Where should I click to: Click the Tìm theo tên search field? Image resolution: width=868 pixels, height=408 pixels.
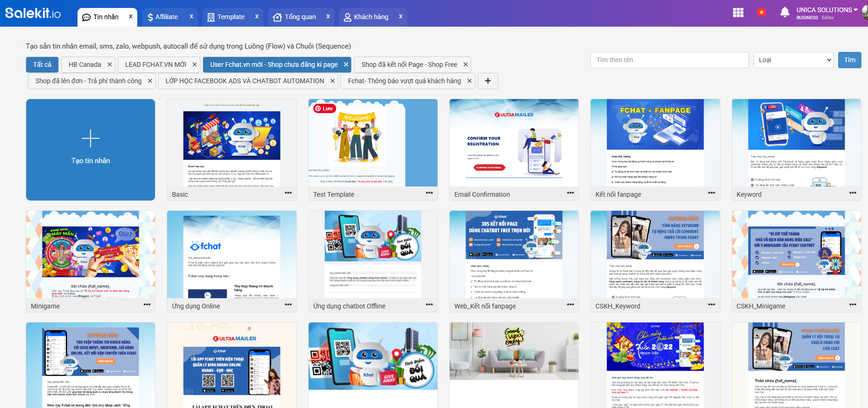[669, 60]
